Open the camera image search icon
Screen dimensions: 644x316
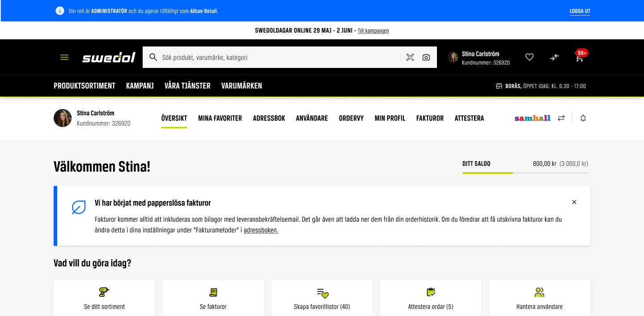(x=426, y=57)
